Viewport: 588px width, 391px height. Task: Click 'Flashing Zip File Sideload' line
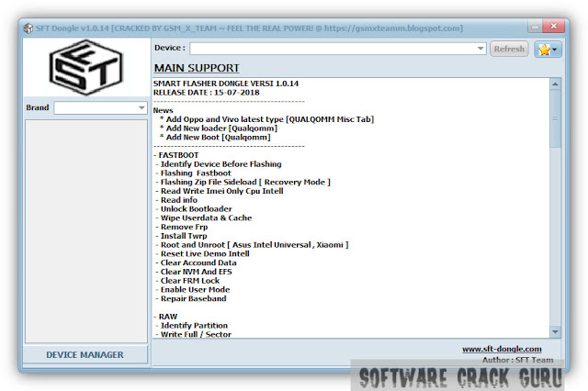coord(245,182)
